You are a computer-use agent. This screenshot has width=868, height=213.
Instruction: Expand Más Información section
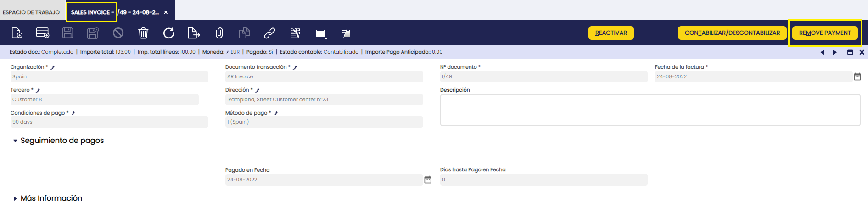pyautogui.click(x=15, y=198)
